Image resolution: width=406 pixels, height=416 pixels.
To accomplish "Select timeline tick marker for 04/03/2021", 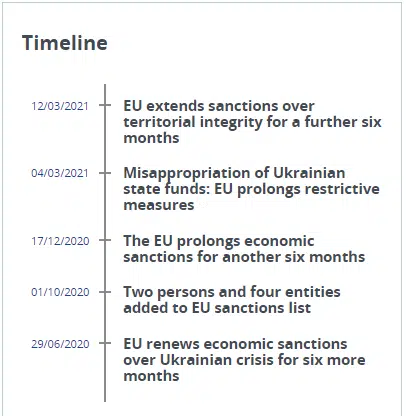I will tap(105, 173).
